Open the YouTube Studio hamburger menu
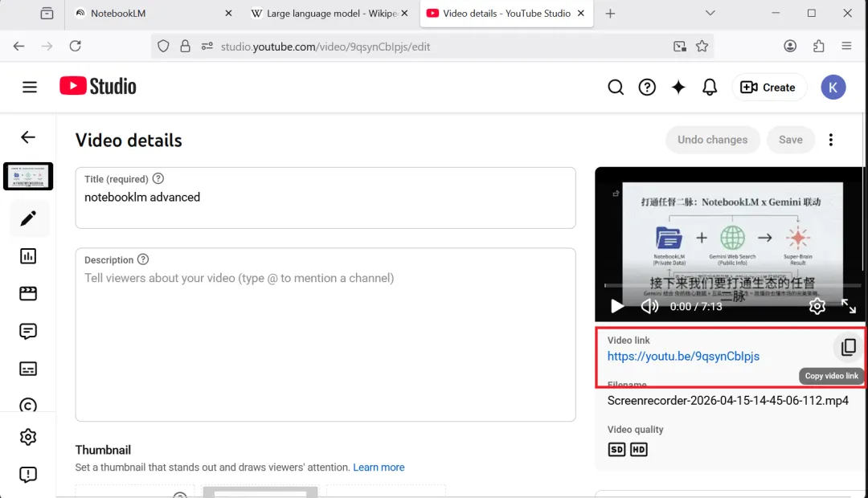This screenshot has height=498, width=868. coord(30,87)
